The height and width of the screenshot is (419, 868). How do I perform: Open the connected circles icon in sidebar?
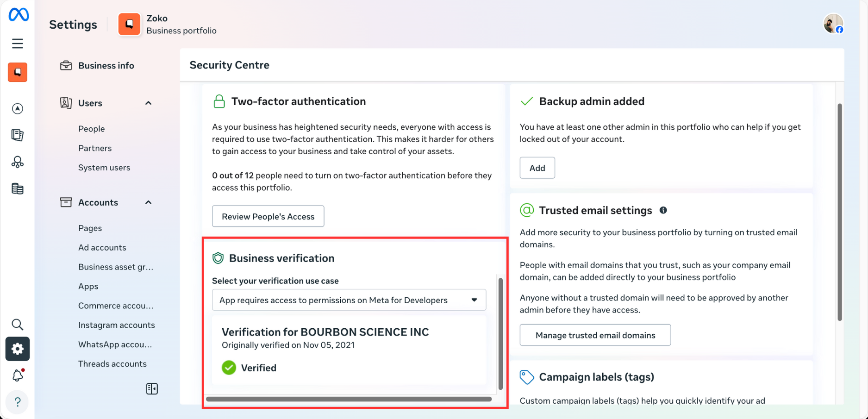pyautogui.click(x=18, y=162)
